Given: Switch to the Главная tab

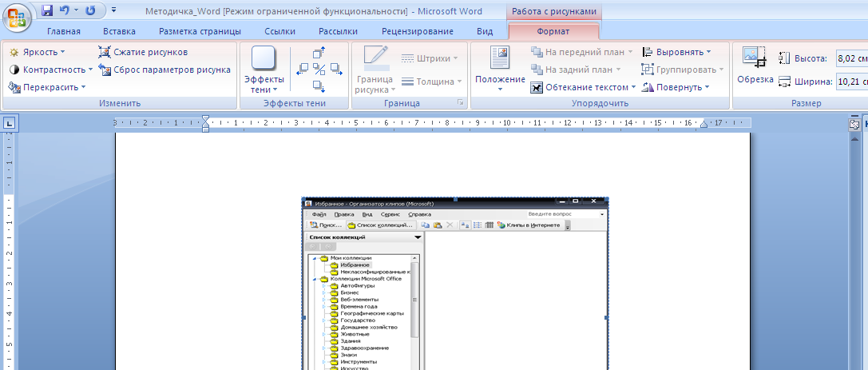Looking at the screenshot, I should pos(64,32).
